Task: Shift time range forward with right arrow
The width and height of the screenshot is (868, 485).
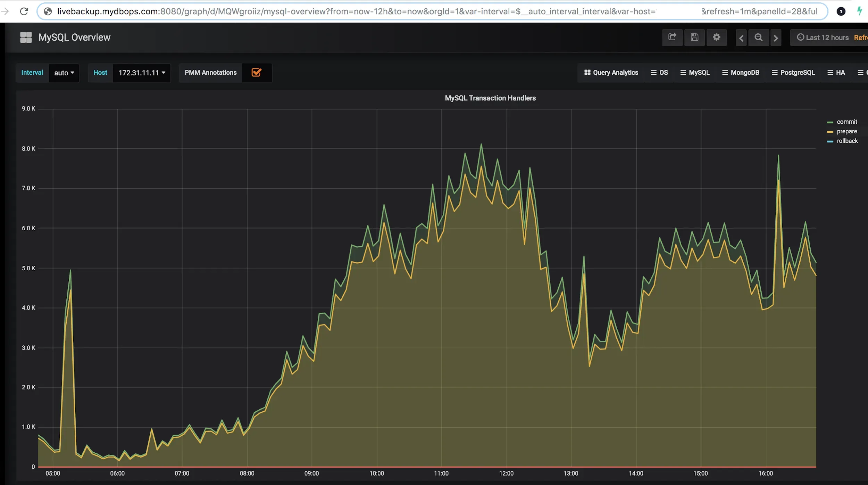Action: pos(776,38)
